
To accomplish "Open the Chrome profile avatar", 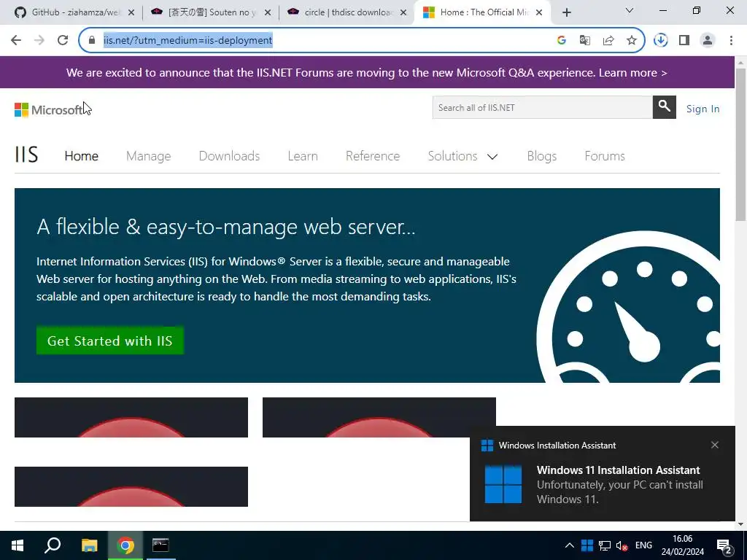I will pyautogui.click(x=708, y=41).
